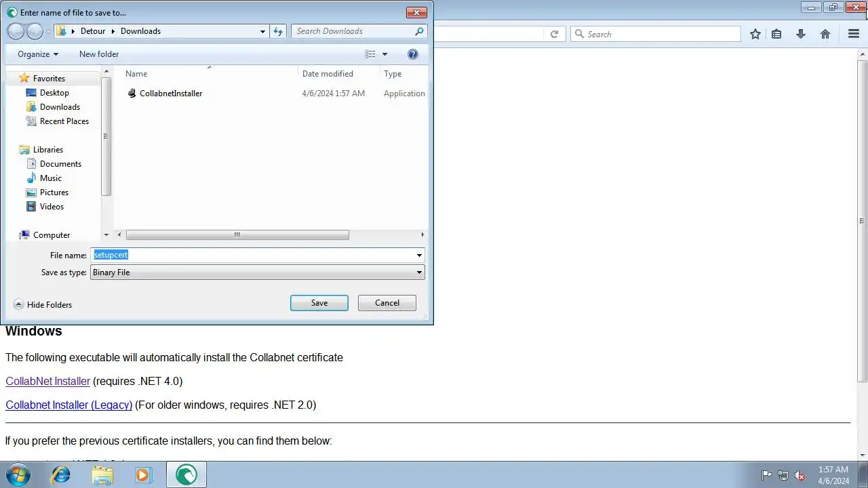Select the Favorites star icon
The image size is (868, 488).
[24, 79]
